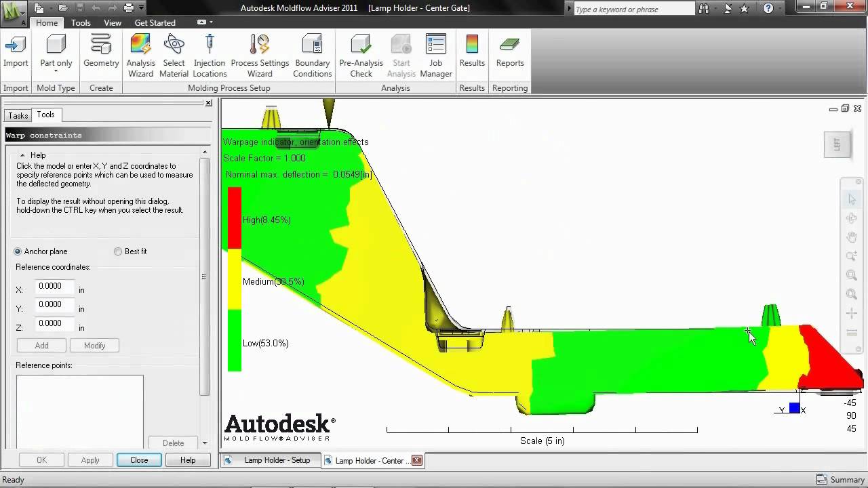Click the Favorites star icon

pyautogui.click(x=745, y=9)
